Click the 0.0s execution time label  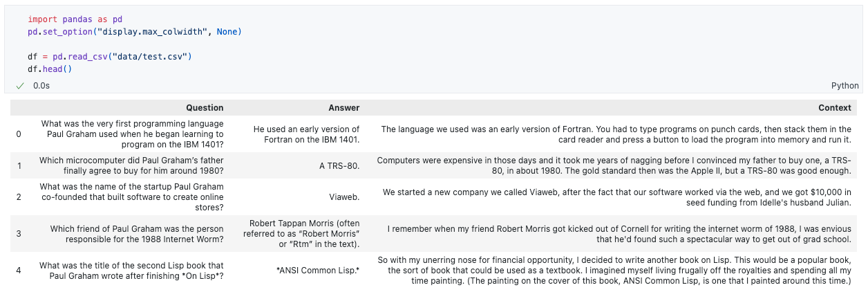pos(41,86)
